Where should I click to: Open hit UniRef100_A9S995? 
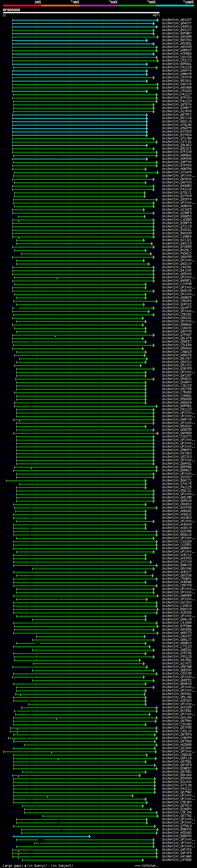[177, 37]
